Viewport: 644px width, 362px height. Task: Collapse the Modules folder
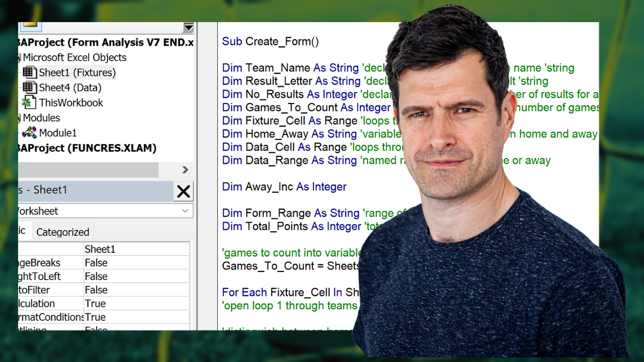(x=20, y=118)
